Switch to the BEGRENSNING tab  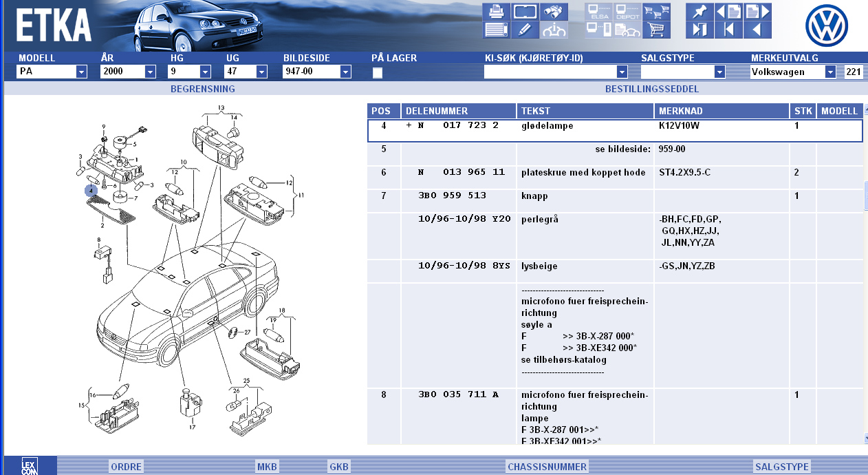(x=203, y=89)
